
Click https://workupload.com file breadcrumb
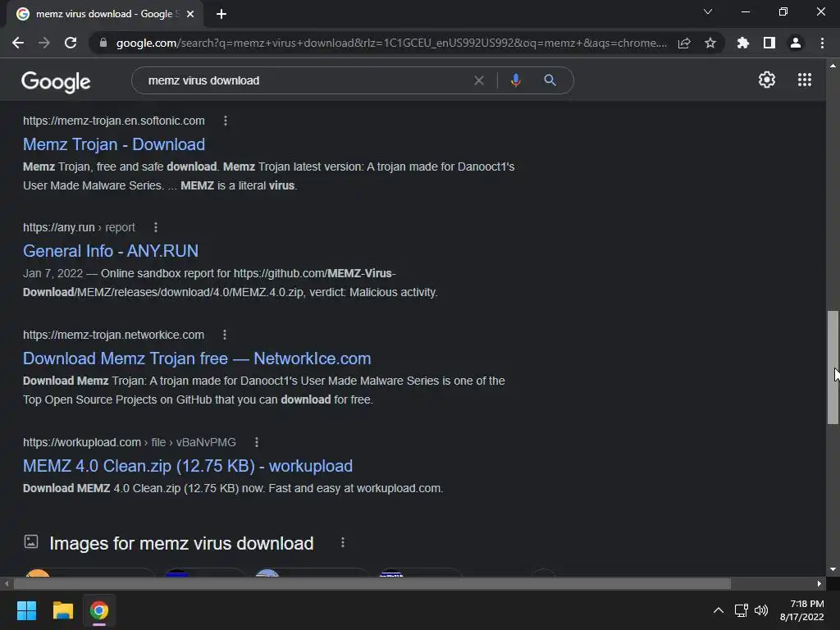click(x=130, y=442)
